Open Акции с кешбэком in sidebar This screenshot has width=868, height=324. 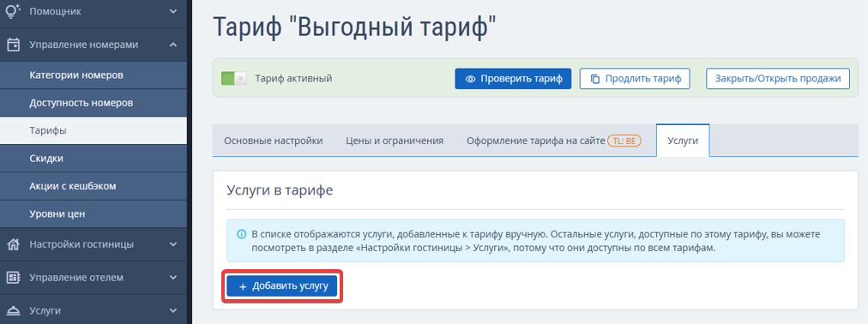click(93, 186)
